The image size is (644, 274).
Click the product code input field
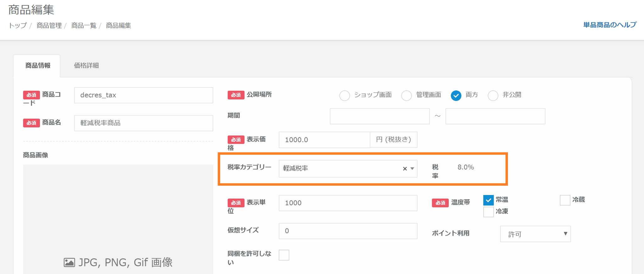(x=143, y=95)
